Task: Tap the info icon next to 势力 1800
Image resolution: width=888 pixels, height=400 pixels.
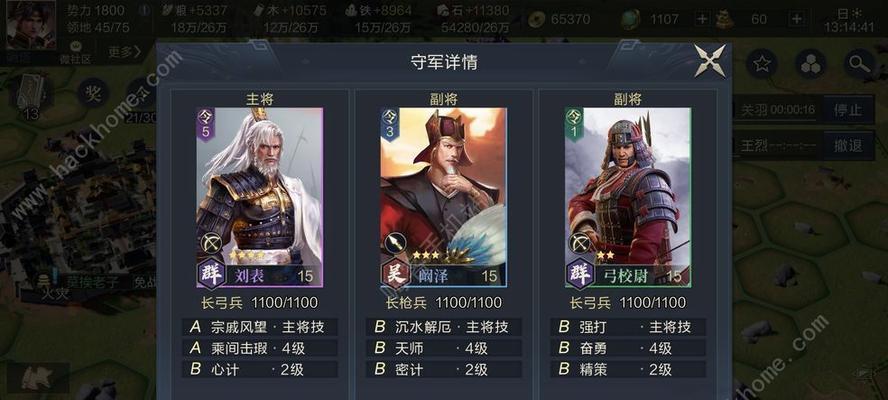Action: click(146, 10)
